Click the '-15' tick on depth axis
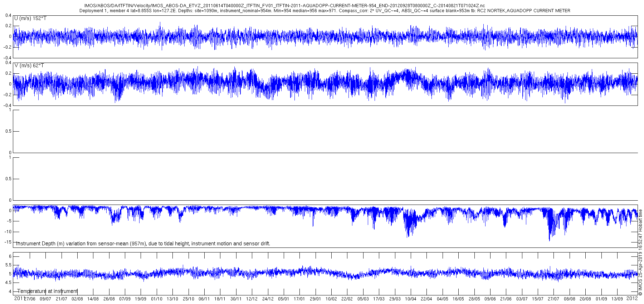 click(x=9, y=242)
